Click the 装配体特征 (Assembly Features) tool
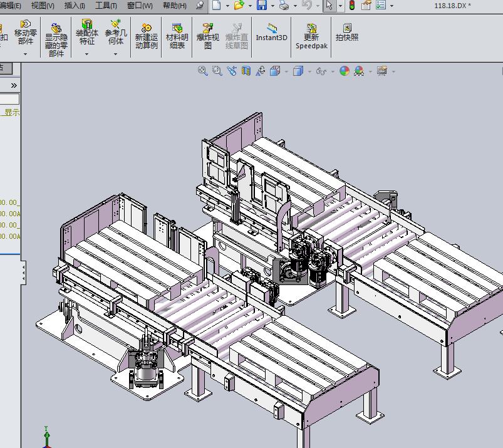The image size is (503, 448). tap(86, 32)
